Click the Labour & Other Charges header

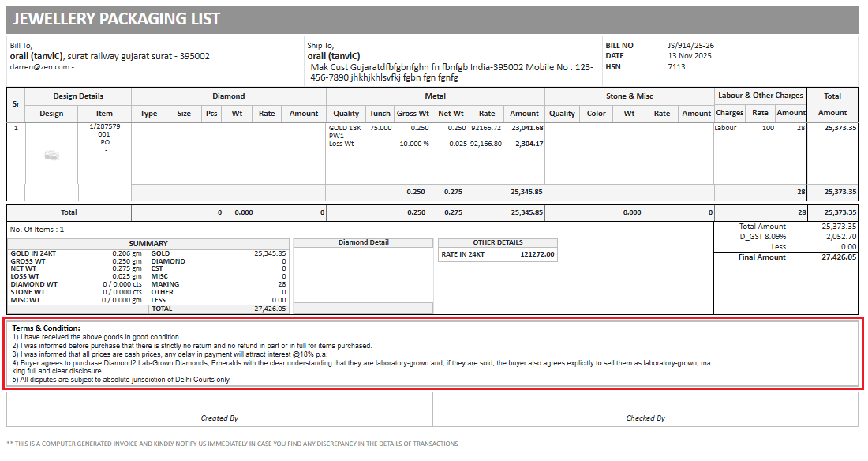(760, 96)
